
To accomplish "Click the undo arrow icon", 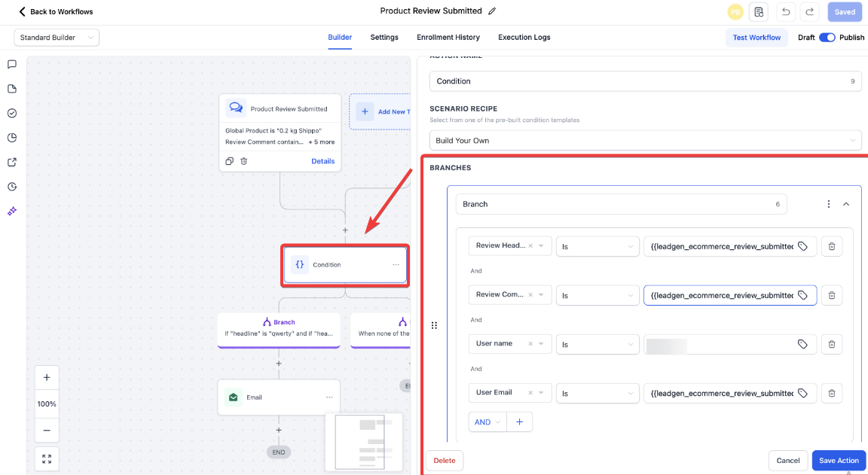I will pyautogui.click(x=786, y=12).
